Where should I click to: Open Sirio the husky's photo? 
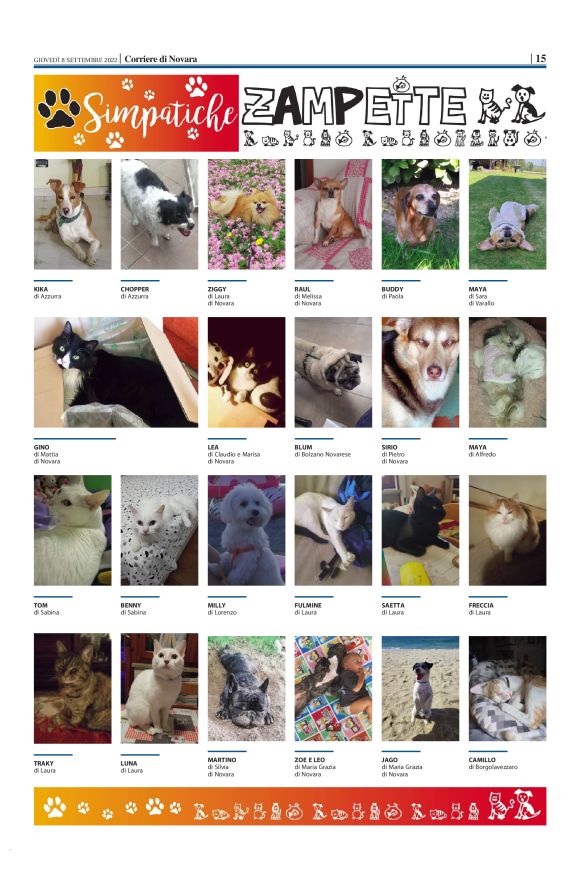(x=420, y=372)
